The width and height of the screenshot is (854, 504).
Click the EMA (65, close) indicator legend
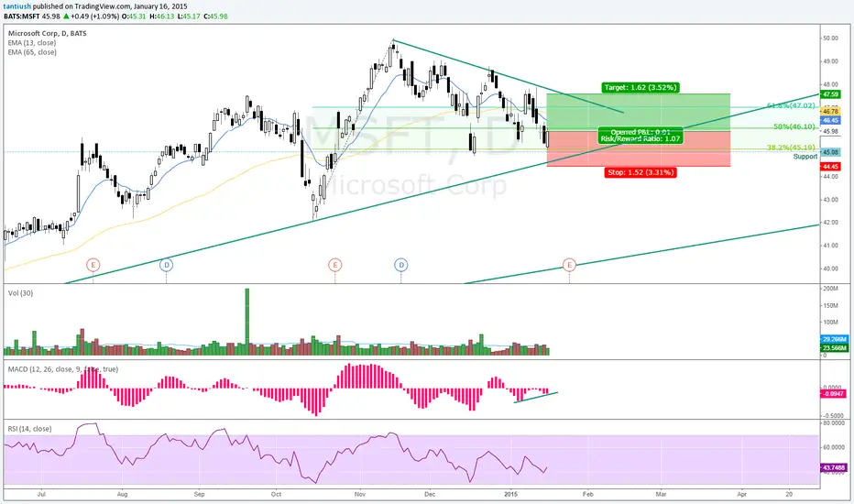point(31,52)
